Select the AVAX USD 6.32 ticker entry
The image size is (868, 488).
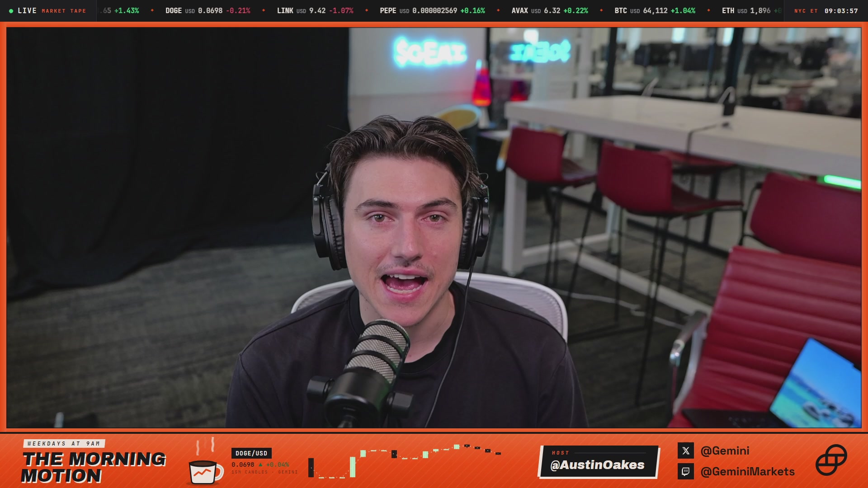click(x=550, y=10)
